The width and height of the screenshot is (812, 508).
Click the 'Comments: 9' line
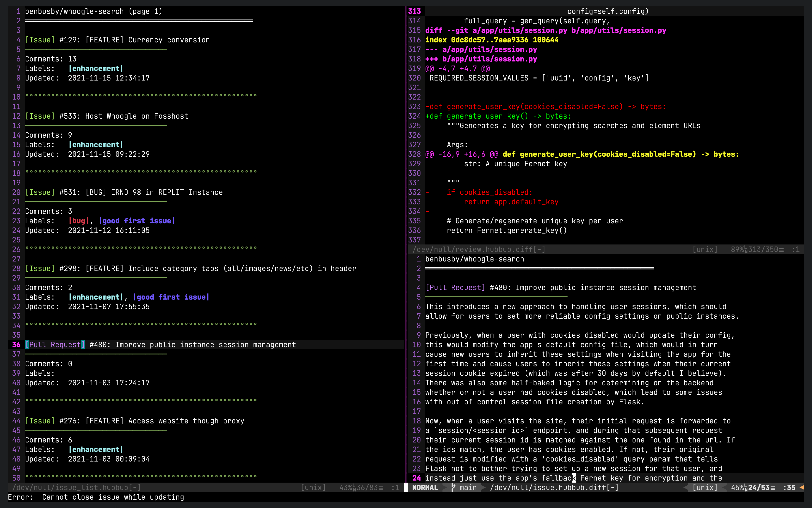pyautogui.click(x=49, y=135)
